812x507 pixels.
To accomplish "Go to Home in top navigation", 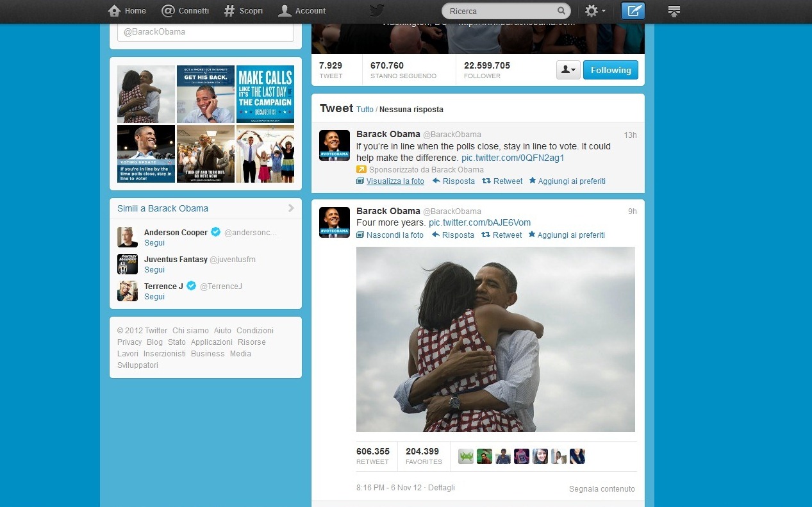I will tap(127, 11).
